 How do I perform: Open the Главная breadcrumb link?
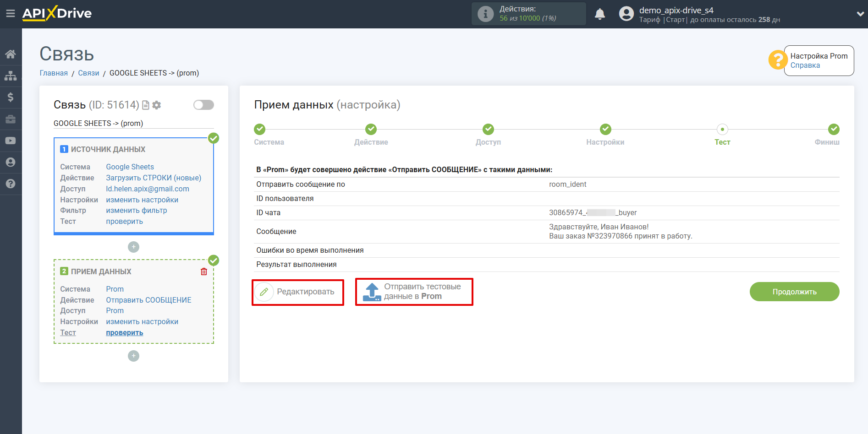click(x=54, y=73)
